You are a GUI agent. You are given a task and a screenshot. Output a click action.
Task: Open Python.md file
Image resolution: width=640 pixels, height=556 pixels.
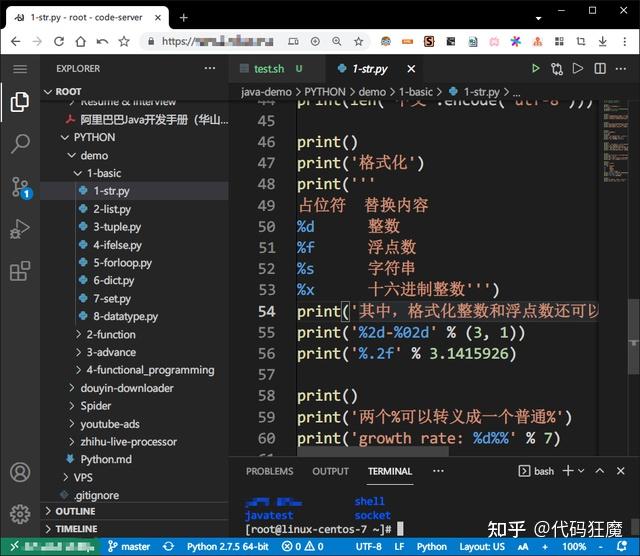[106, 459]
